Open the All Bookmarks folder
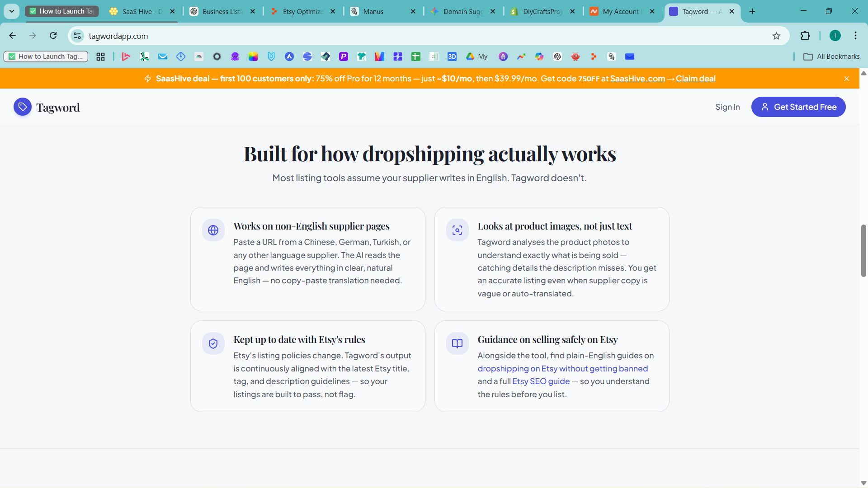This screenshot has width=868, height=488. click(x=831, y=56)
